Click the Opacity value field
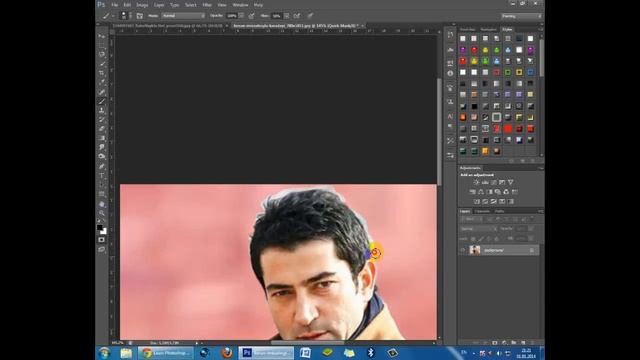The height and width of the screenshot is (360, 640). 232,16
